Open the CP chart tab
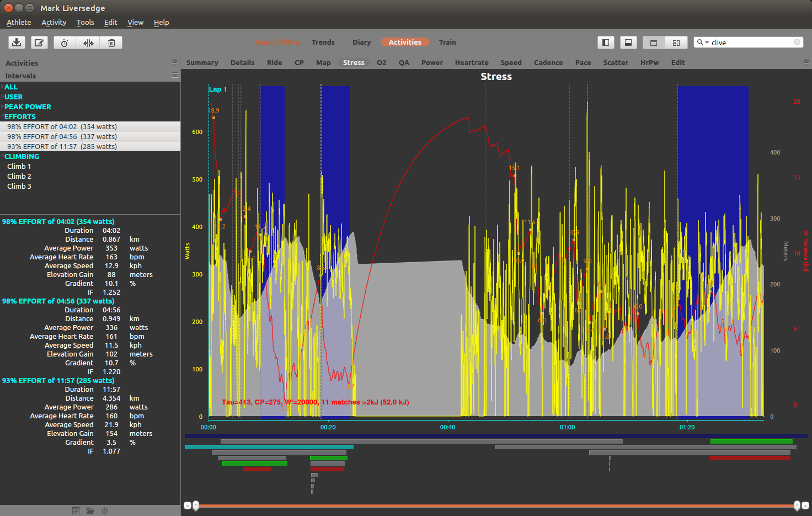Screen dimensions: 812x516 tap(300, 63)
